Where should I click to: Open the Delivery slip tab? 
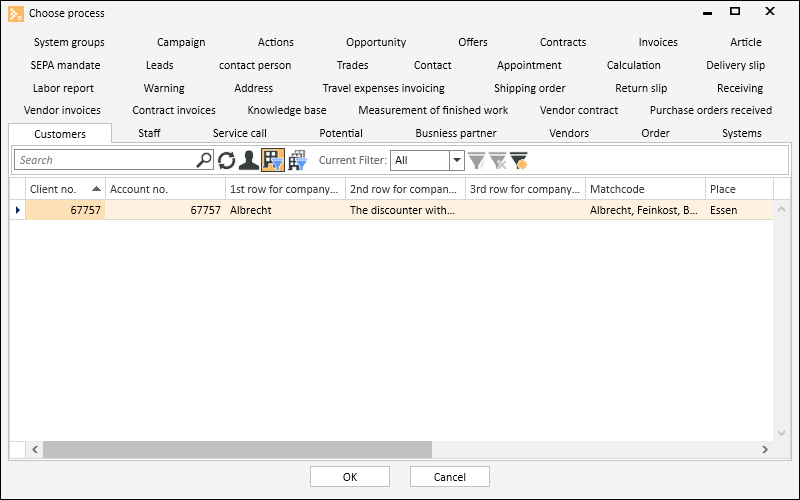click(735, 65)
